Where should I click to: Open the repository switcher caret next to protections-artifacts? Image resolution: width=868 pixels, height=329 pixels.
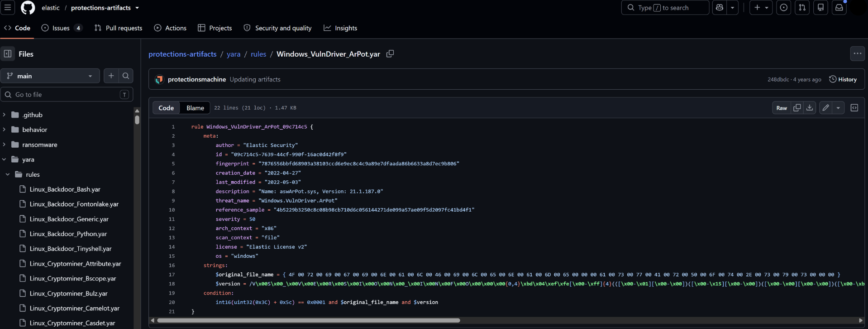(x=137, y=8)
